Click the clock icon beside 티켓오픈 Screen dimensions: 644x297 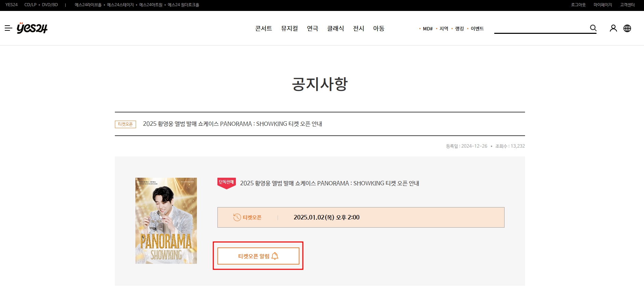pos(237,217)
